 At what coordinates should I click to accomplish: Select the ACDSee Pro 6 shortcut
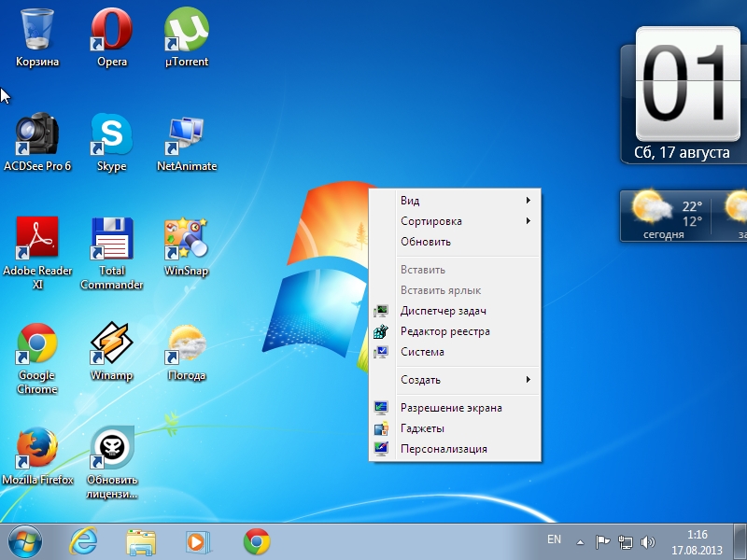[37, 142]
